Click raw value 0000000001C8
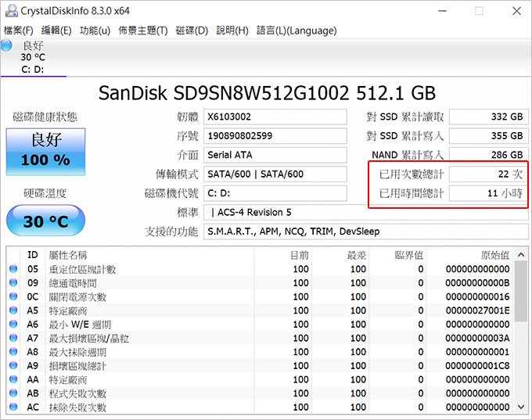This screenshot has width=532, height=420. tap(478, 366)
